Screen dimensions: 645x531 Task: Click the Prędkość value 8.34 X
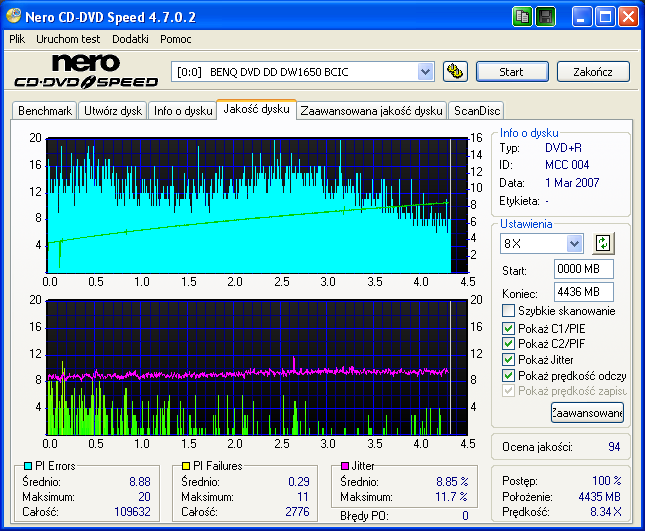click(606, 512)
